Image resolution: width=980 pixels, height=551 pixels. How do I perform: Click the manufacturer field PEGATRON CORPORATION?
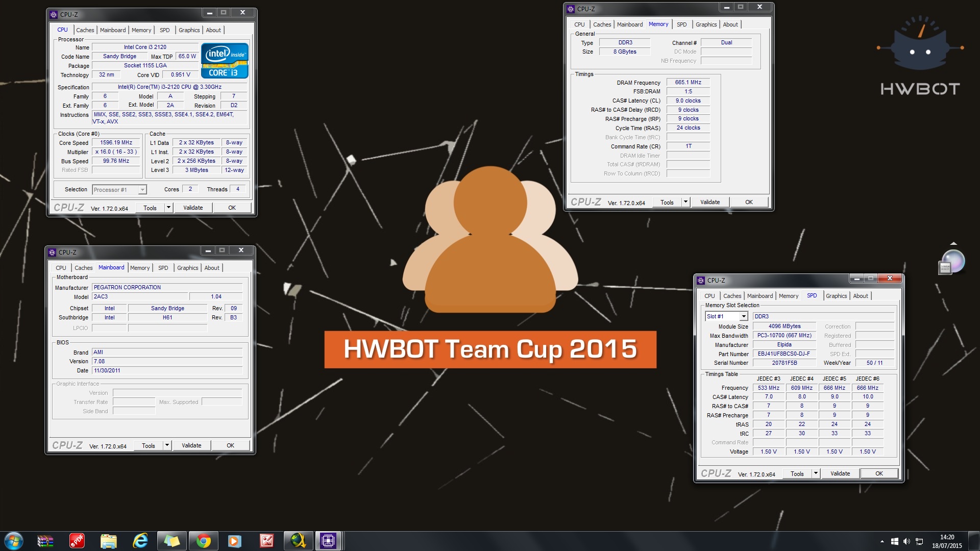[x=167, y=287]
